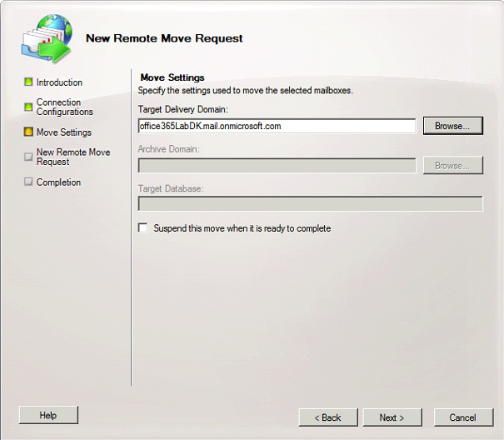Click the Move Settings heading text

[x=172, y=77]
